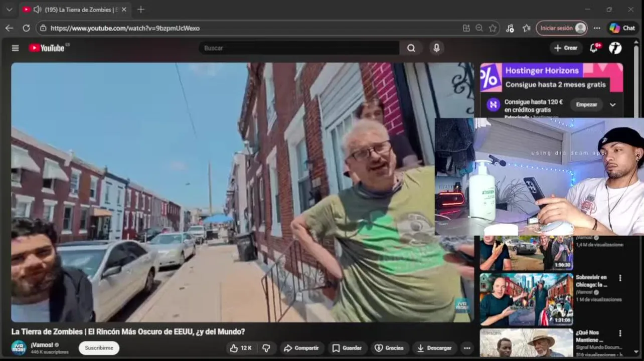644x361 pixels.
Task: Reload the page with refresh icon
Action: tap(26, 28)
